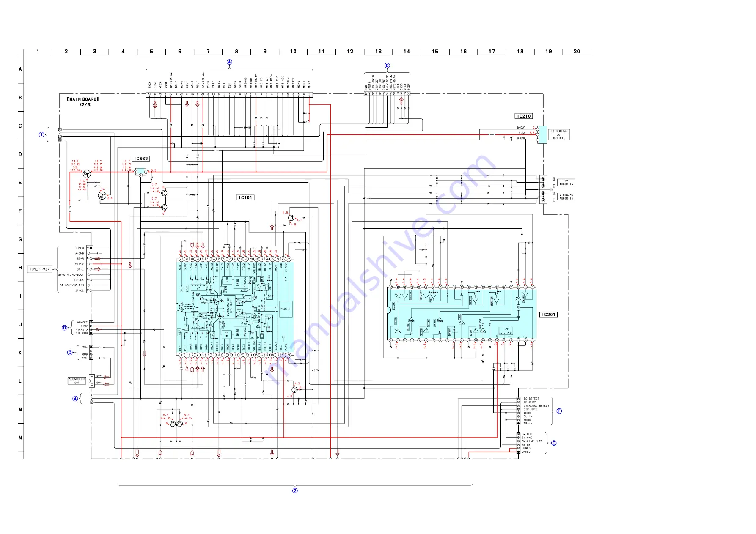Click row letter N on left ruler
This screenshot has height=534, width=756.
[x=20, y=438]
